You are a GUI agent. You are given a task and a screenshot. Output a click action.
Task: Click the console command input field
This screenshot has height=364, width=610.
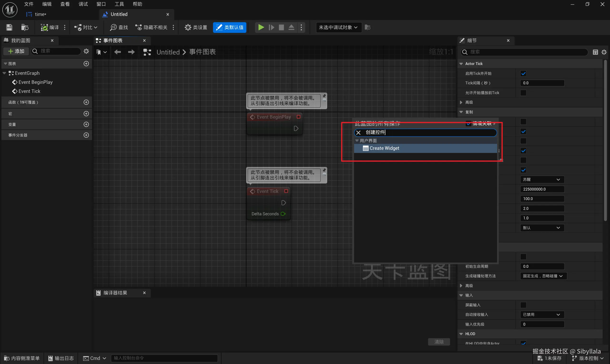tap(164, 358)
